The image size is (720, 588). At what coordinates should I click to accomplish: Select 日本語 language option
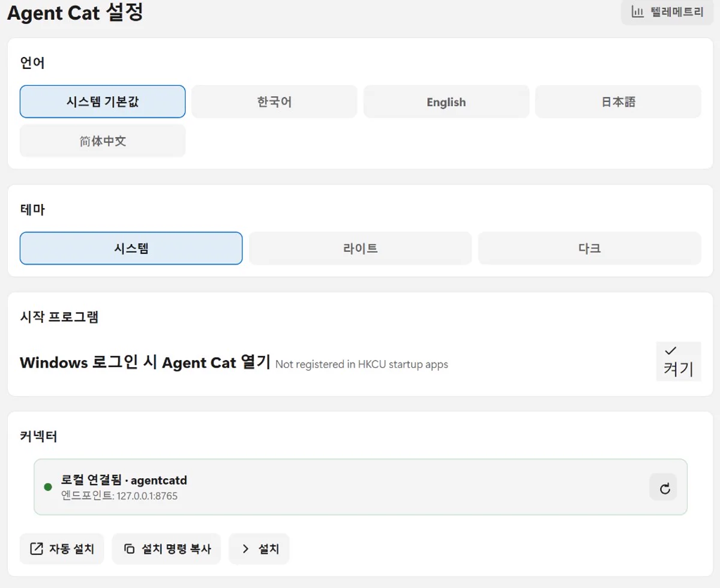click(x=618, y=101)
